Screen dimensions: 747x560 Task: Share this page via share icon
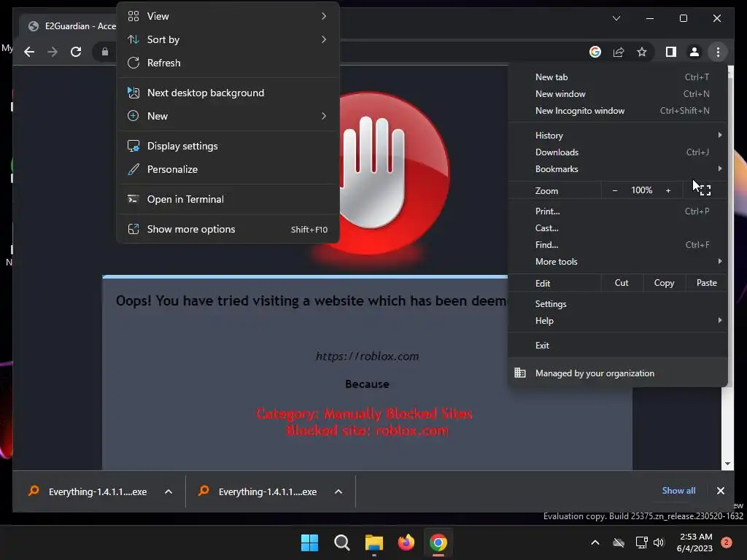[619, 52]
